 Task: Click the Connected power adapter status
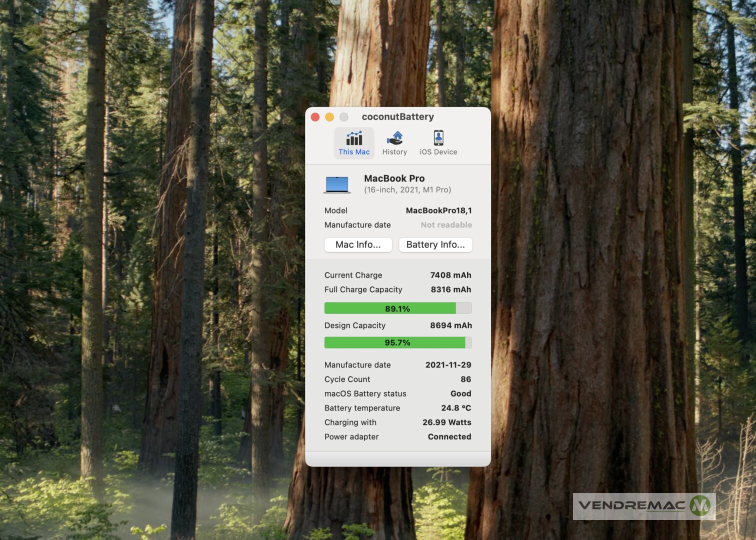tap(449, 437)
